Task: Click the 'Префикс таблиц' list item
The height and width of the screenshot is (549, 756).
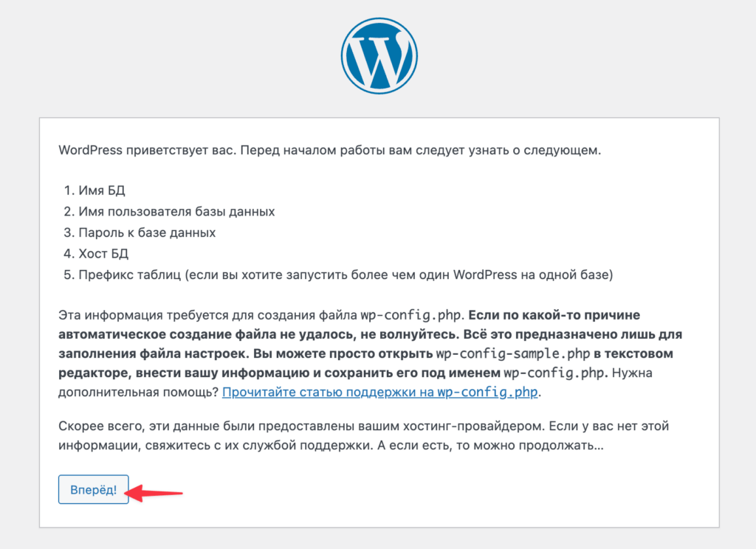Action: (x=346, y=274)
